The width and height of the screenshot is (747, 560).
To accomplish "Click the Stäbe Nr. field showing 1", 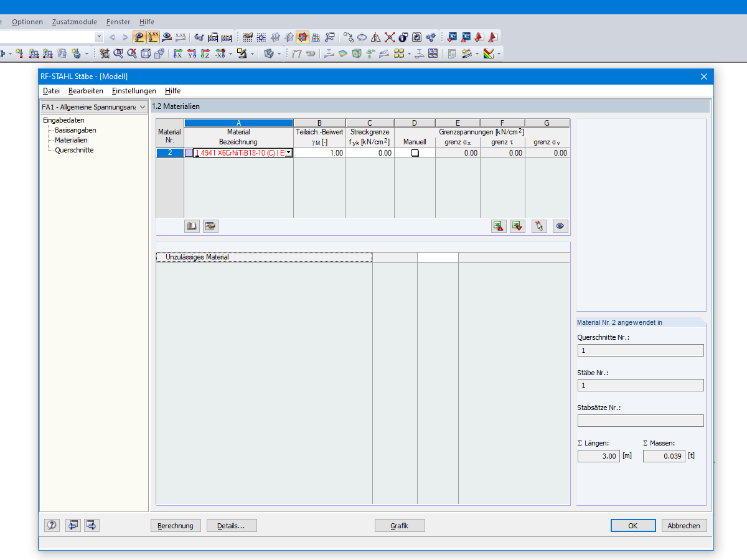I will [x=641, y=385].
